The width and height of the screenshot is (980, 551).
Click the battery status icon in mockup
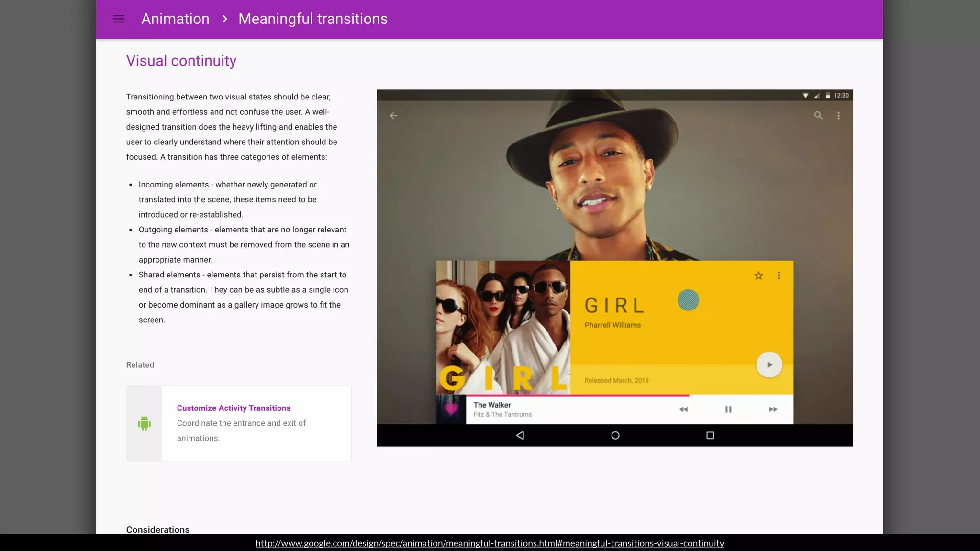(828, 96)
